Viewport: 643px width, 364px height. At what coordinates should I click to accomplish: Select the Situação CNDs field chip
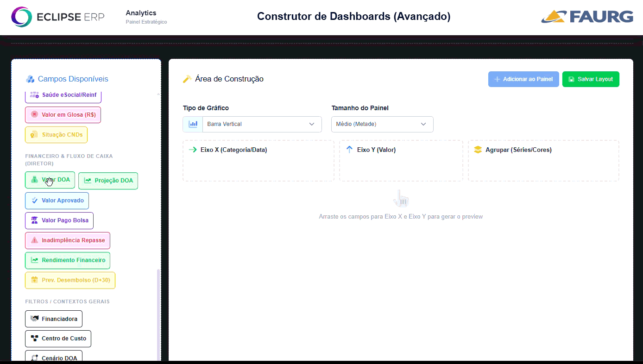[56, 135]
